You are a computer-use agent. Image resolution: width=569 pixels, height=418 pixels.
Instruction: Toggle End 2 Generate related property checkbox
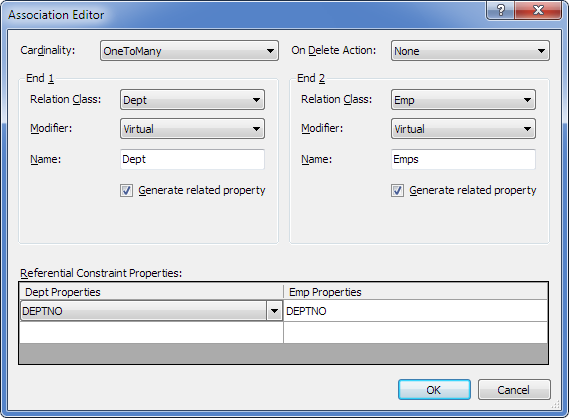(397, 190)
